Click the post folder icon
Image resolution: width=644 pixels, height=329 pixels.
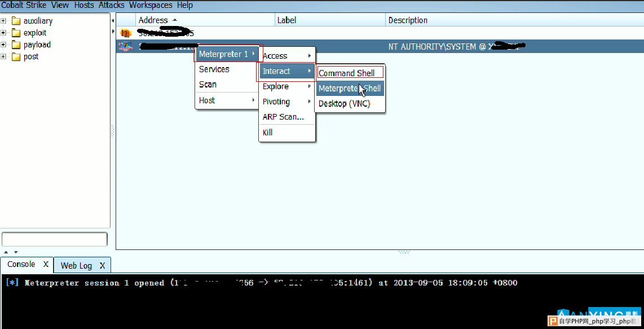click(x=16, y=57)
